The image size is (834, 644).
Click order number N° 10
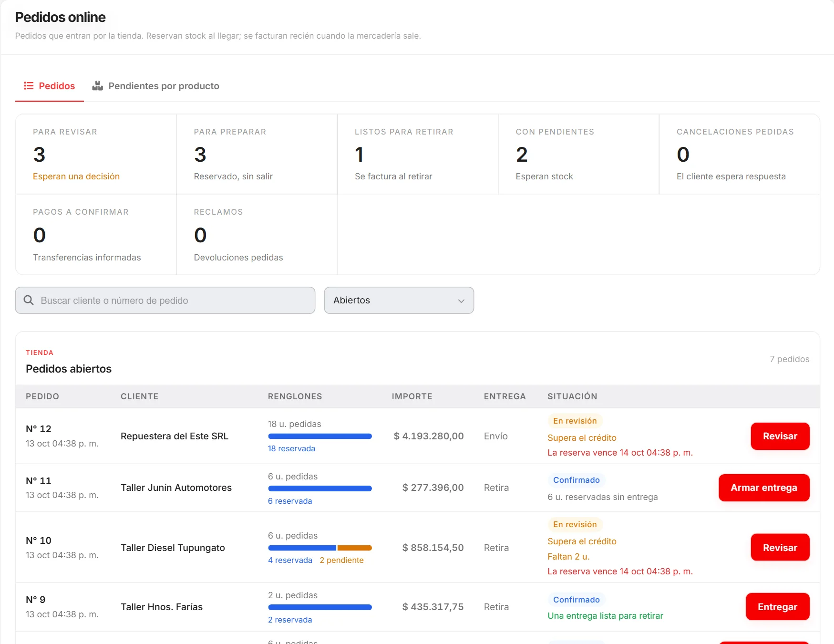point(39,540)
